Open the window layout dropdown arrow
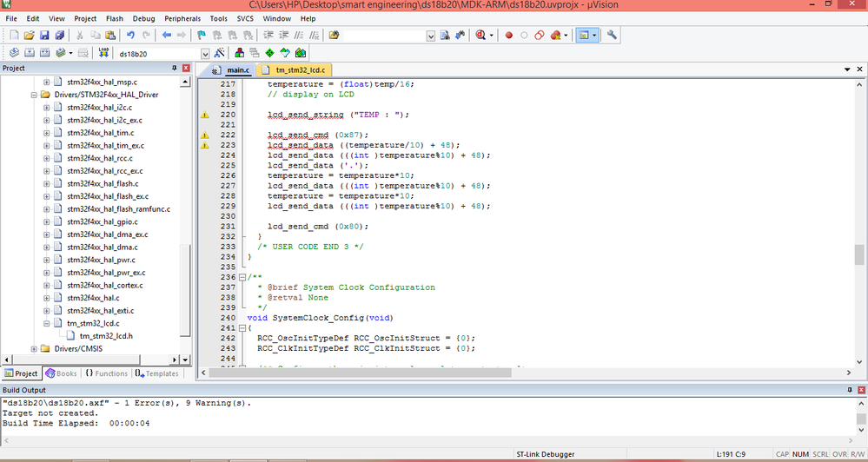The image size is (868, 462). pos(594,35)
